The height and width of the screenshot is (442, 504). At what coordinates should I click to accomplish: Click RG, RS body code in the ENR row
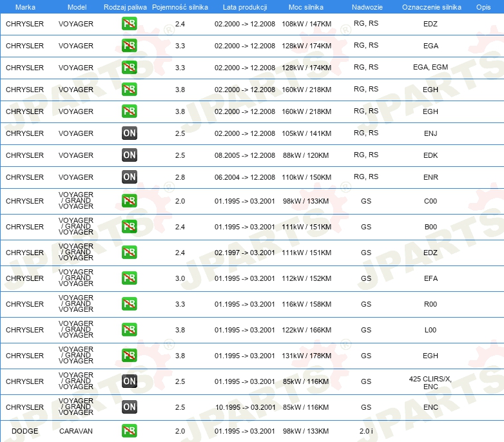pyautogui.click(x=366, y=177)
